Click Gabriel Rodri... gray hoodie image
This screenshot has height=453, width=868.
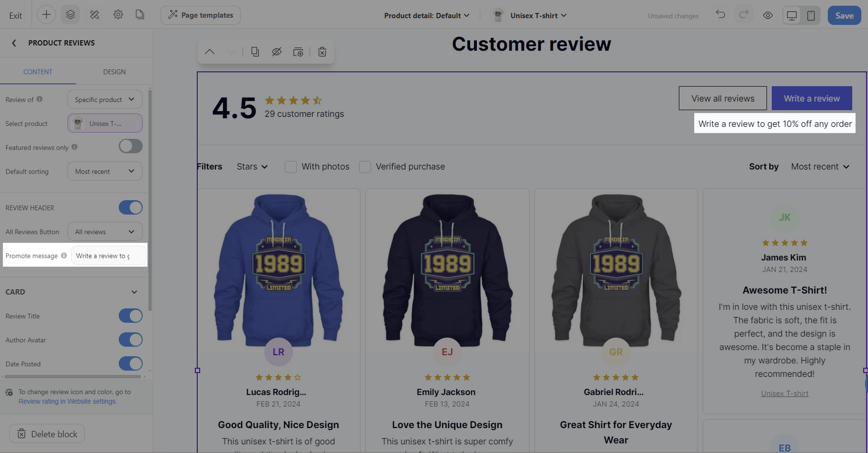(616, 270)
